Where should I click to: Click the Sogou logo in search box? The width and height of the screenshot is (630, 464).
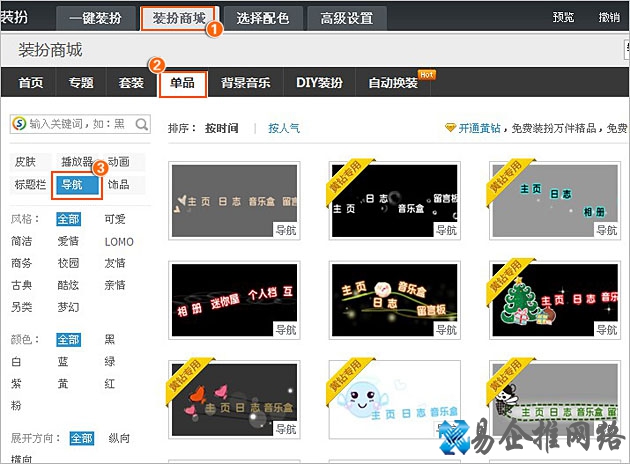point(19,124)
